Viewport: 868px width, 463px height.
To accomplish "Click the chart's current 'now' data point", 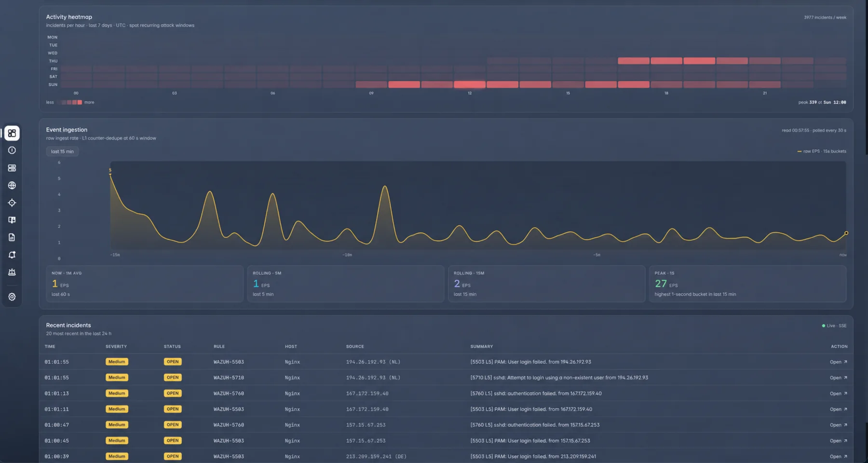I will coord(846,233).
